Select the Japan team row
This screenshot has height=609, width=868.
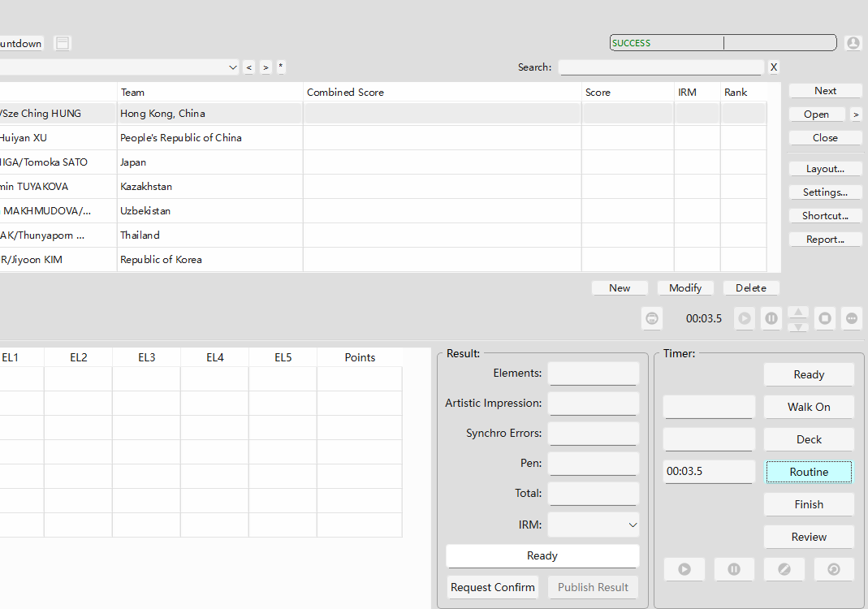pos(383,162)
